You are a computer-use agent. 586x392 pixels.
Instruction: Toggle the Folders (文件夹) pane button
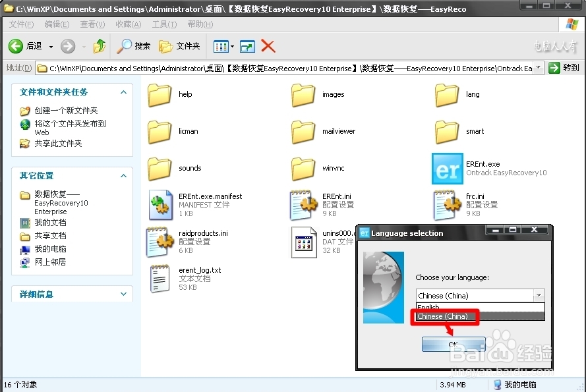(x=179, y=46)
